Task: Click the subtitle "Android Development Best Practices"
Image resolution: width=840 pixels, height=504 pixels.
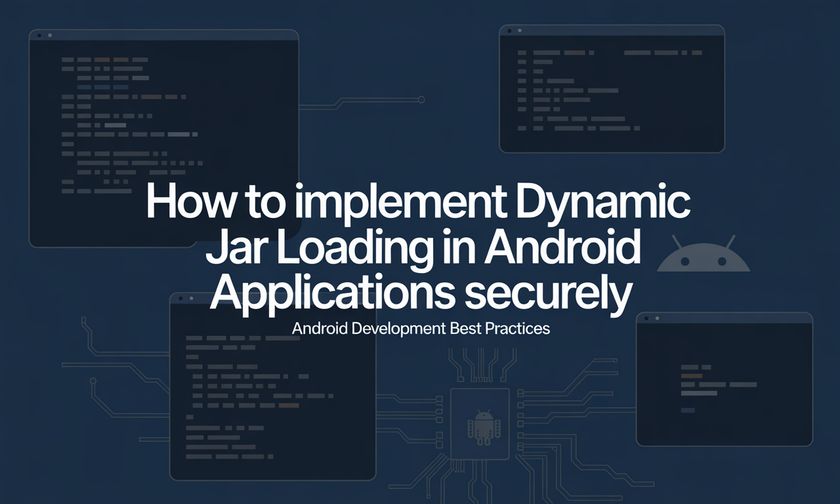Action: [x=421, y=328]
